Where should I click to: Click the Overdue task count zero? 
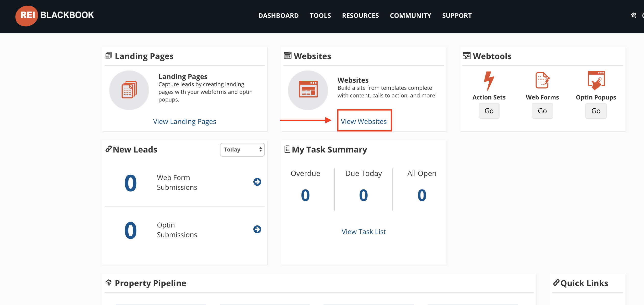pyautogui.click(x=305, y=195)
